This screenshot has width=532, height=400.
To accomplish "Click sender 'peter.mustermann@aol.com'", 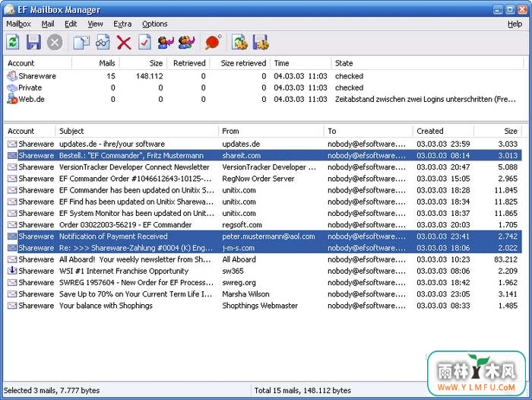I will (x=268, y=237).
